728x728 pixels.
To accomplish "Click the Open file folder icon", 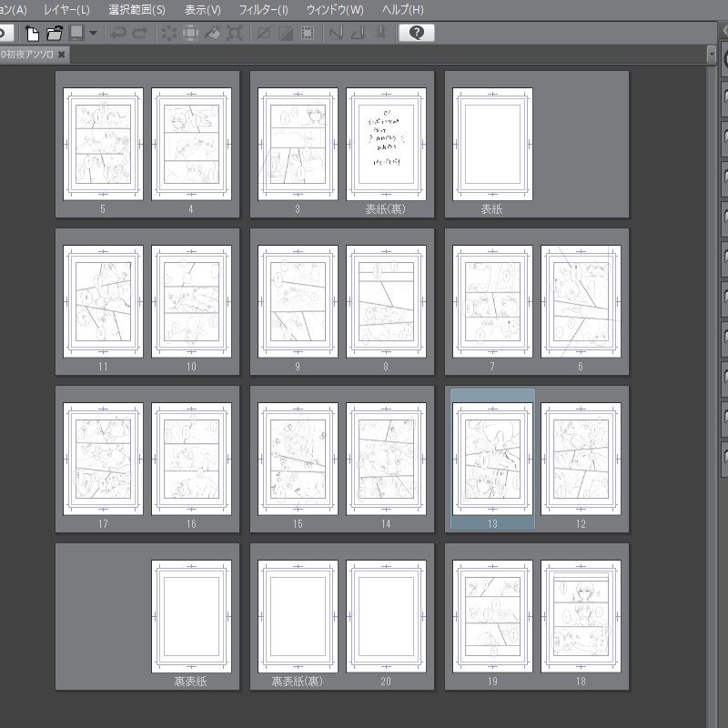I will (x=55, y=33).
